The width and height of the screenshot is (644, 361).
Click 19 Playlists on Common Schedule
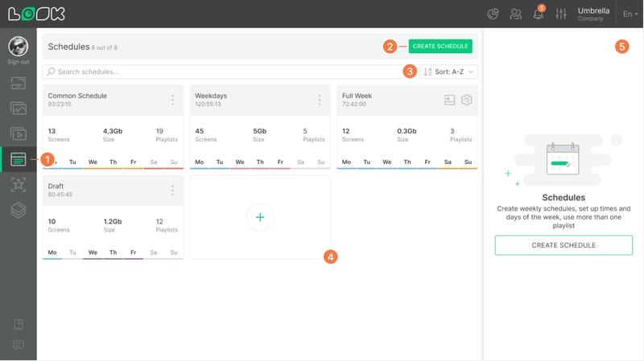167,135
